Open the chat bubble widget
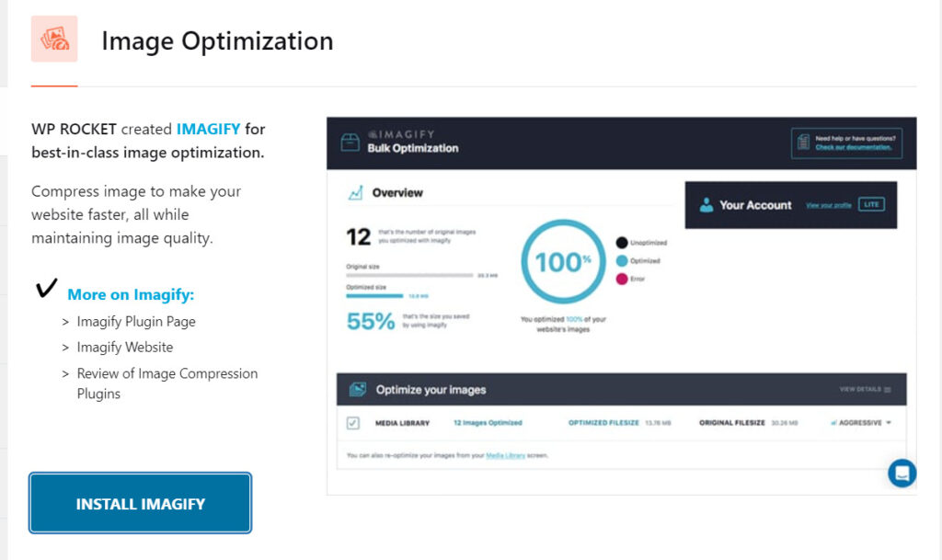The image size is (942, 560). click(902, 473)
